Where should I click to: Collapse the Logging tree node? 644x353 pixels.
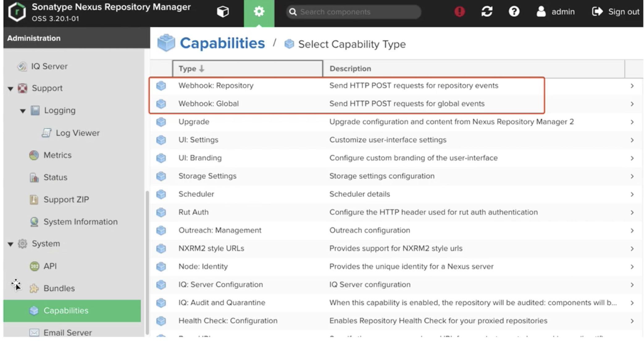click(23, 111)
